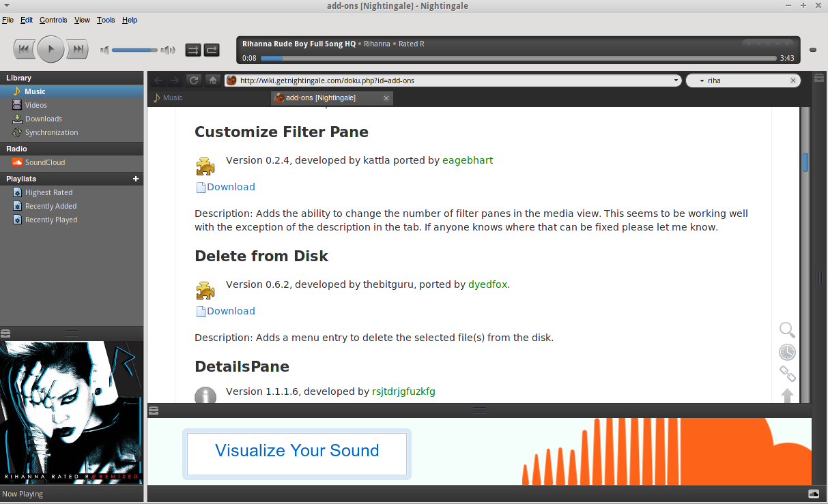This screenshot has height=504, width=828.
Task: Click the dyedfox author link
Action: click(487, 284)
